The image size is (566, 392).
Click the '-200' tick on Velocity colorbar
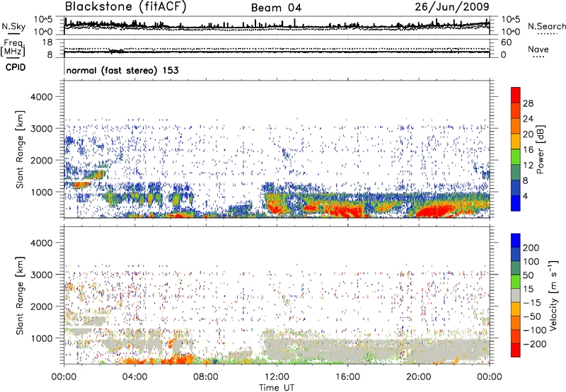click(535, 344)
